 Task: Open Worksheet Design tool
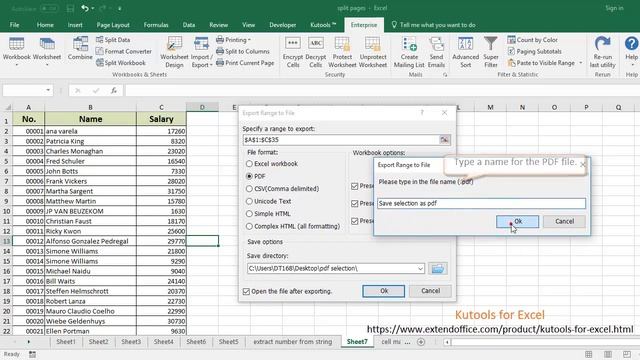click(174, 52)
